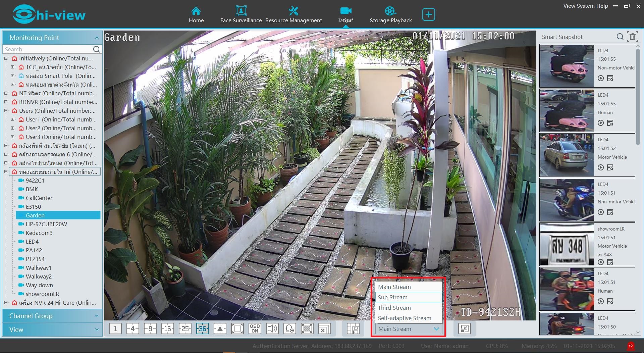Close all video windows icon
The width and height of the screenshot is (644, 353).
coord(324,329)
